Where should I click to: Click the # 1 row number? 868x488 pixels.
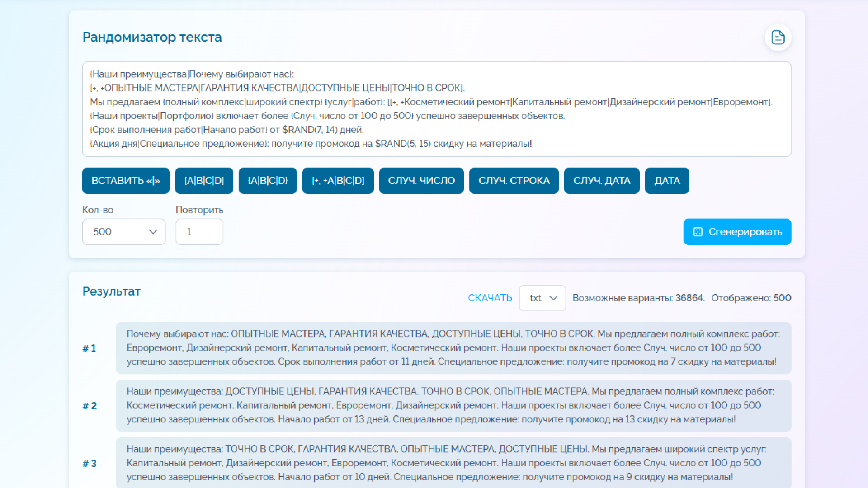(89, 348)
